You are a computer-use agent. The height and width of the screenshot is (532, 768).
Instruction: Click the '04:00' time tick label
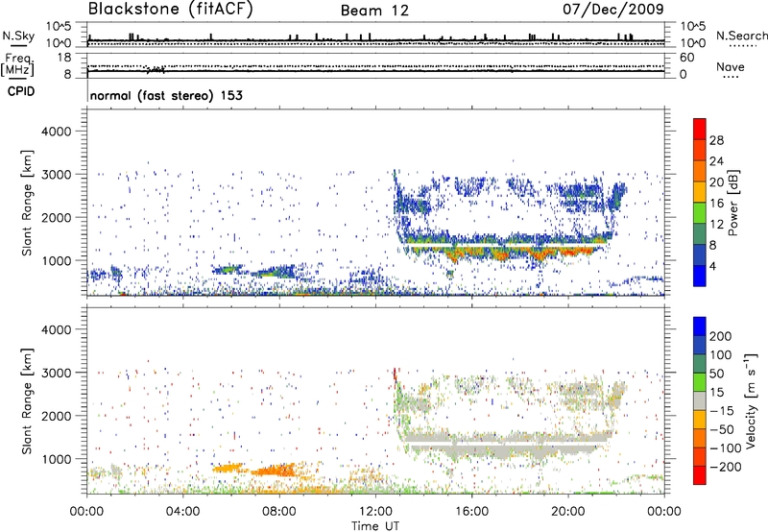pos(182,512)
